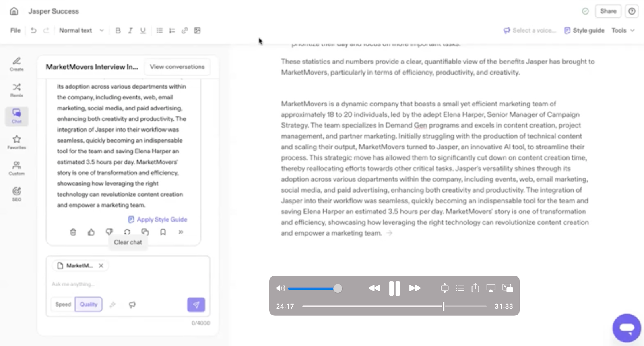Image resolution: width=644 pixels, height=346 pixels.
Task: Delete the chat response with trash icon
Action: pos(73,232)
